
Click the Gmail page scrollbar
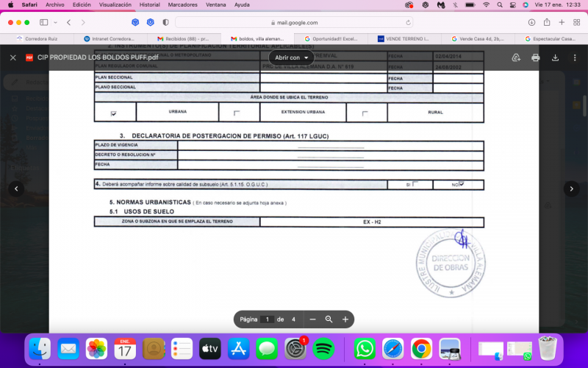pos(584,106)
